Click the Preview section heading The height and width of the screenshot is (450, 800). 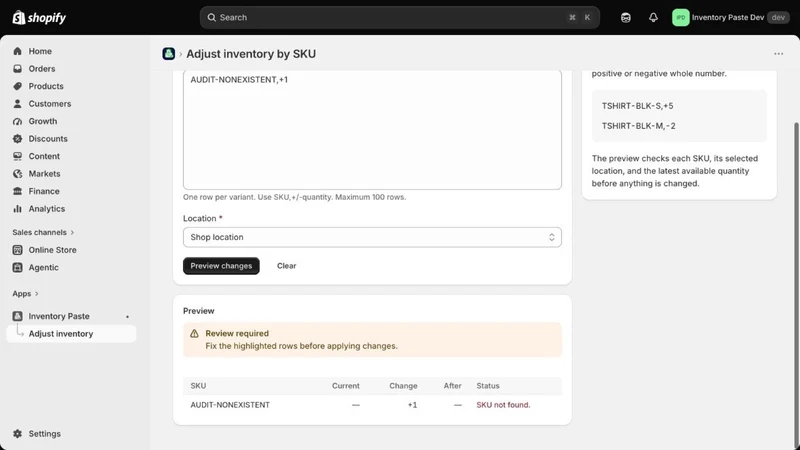click(198, 311)
